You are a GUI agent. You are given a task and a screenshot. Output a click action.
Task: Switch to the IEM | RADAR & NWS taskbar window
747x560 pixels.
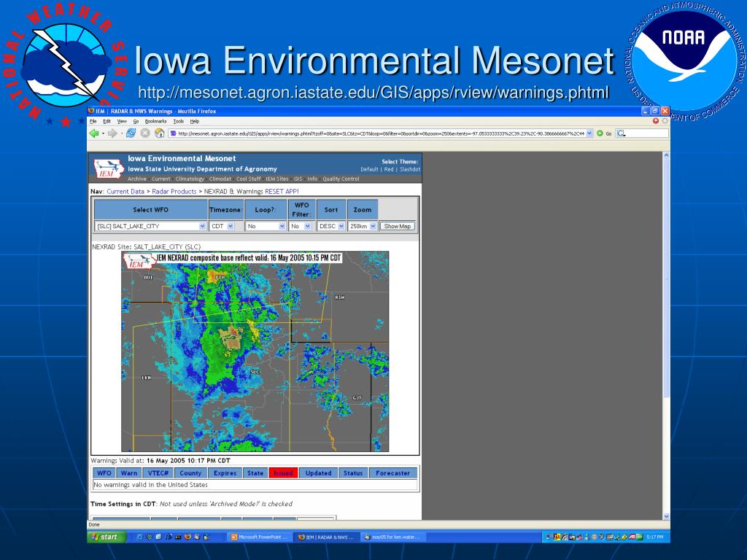coord(326,537)
